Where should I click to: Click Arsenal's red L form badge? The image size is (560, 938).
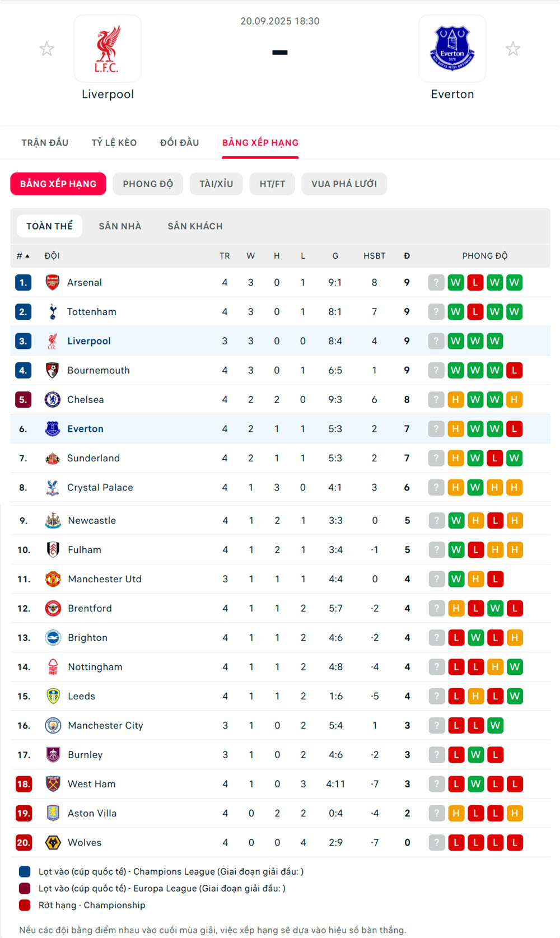coord(475,282)
